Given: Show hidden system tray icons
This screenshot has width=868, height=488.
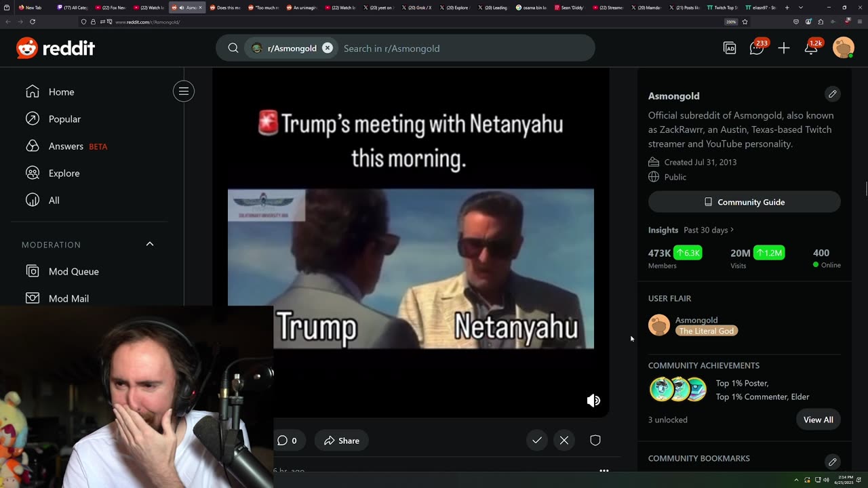Looking at the screenshot, I should [796, 480].
